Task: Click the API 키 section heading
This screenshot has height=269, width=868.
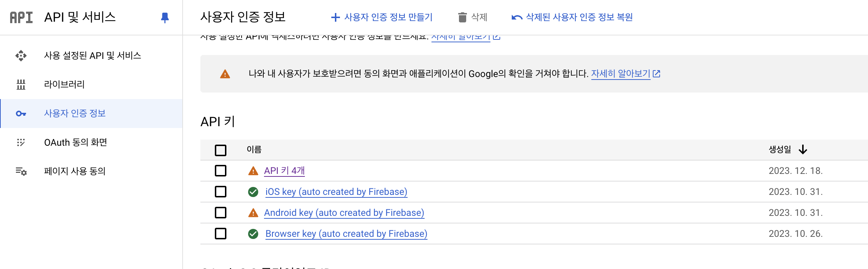Action: click(x=218, y=122)
